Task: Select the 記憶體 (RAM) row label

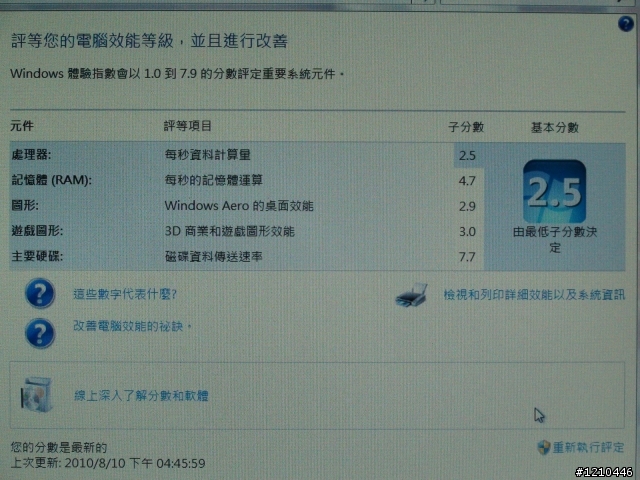Action: (x=51, y=180)
